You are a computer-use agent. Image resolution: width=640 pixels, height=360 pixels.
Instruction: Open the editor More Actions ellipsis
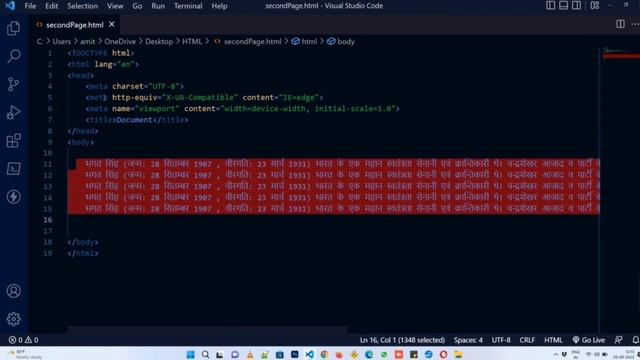635,24
